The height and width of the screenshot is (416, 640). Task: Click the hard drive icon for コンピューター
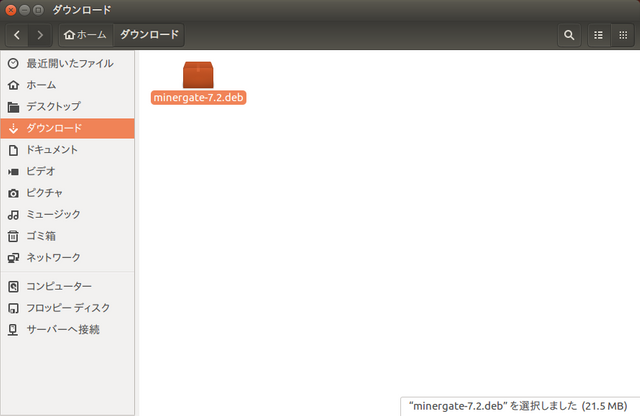13,287
